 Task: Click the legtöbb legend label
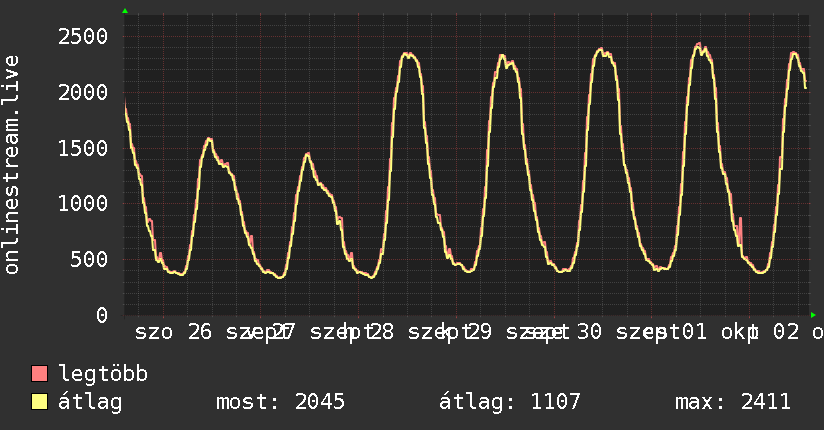103,374
